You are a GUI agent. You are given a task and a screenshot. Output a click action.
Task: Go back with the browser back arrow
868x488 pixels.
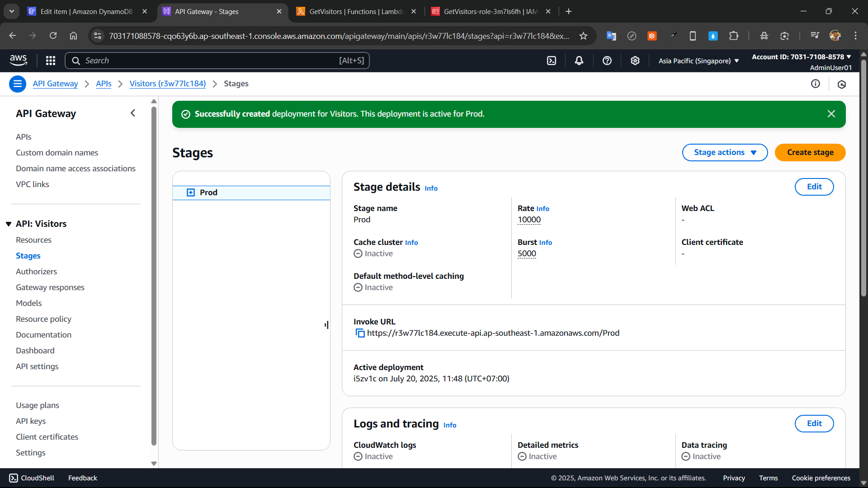13,36
